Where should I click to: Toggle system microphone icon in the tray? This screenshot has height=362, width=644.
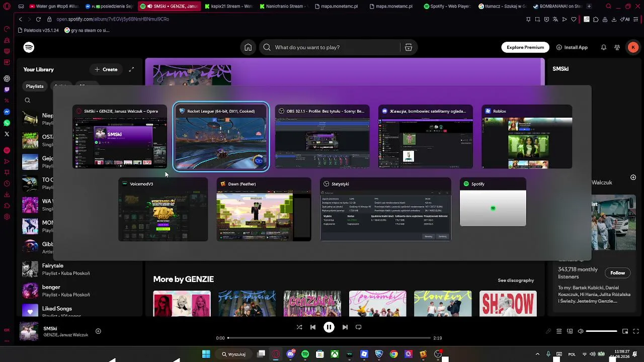pos(548,354)
